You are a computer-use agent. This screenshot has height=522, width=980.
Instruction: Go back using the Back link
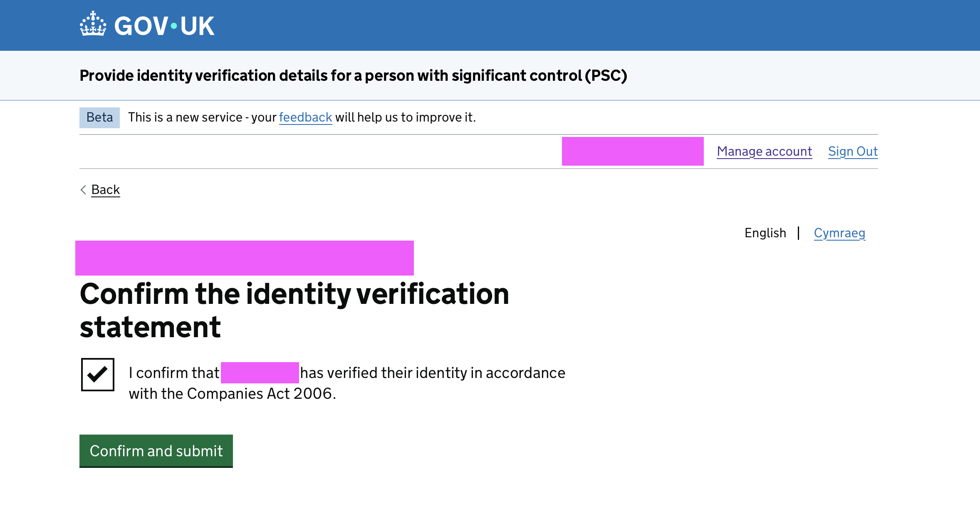click(x=106, y=190)
